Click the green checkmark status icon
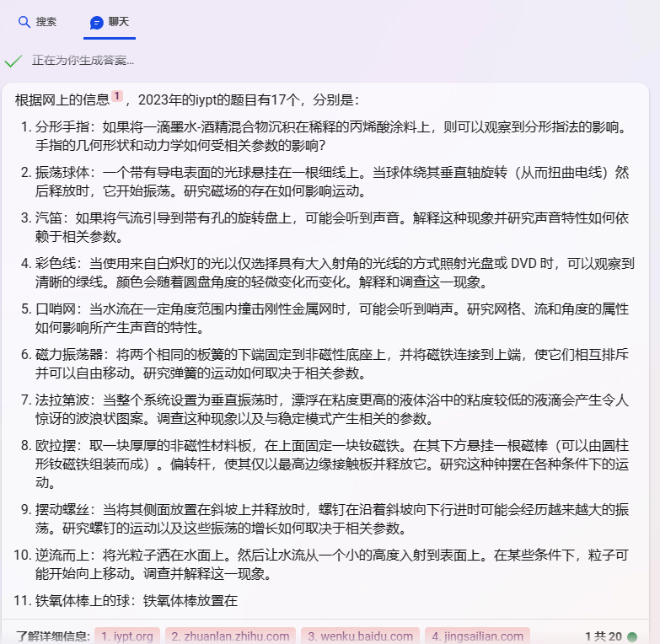Screen dimensions: 660x644 coord(13,61)
